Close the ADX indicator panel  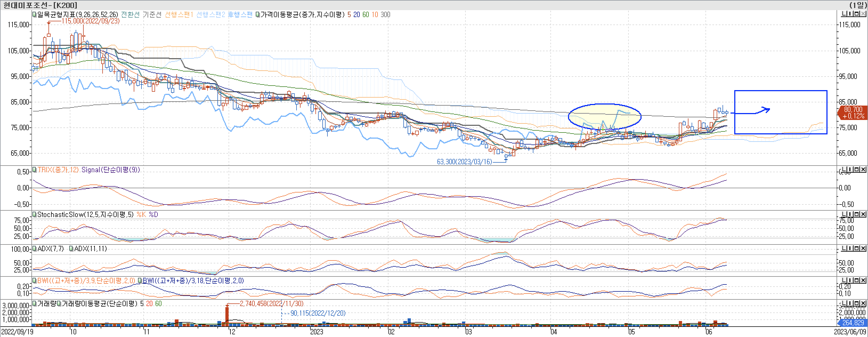tap(863, 248)
